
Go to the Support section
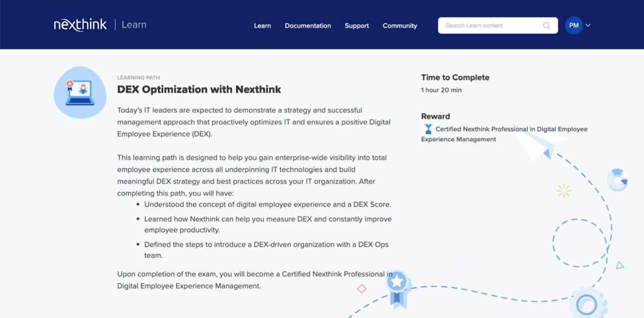[357, 26]
